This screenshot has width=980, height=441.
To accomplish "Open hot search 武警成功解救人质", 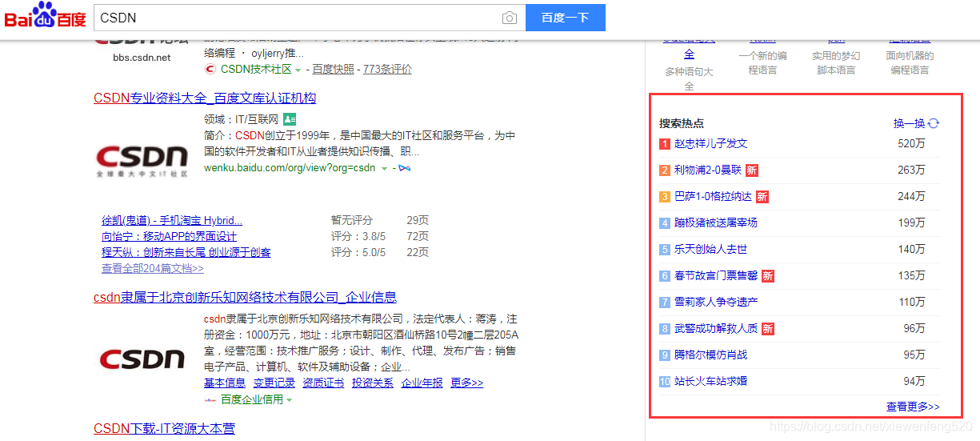I will (x=716, y=328).
